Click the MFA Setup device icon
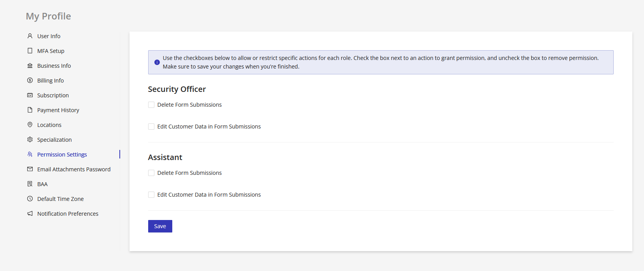The image size is (644, 271). point(30,51)
